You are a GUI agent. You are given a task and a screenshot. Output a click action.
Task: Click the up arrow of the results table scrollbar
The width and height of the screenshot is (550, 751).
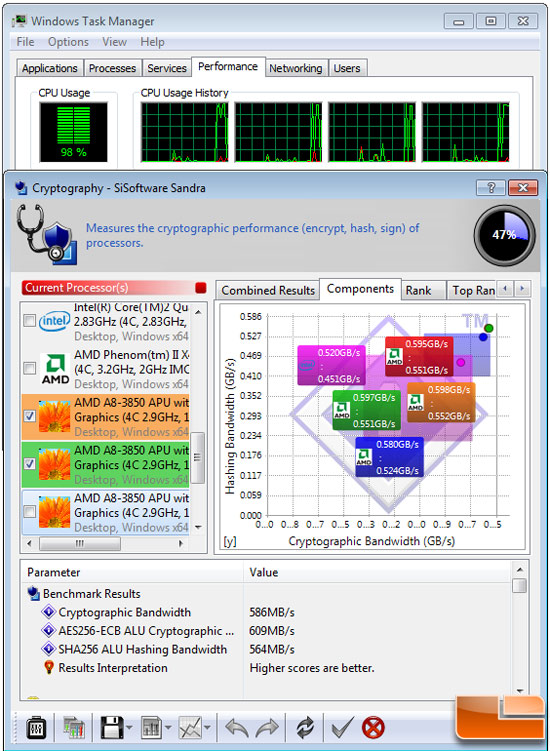(x=519, y=570)
